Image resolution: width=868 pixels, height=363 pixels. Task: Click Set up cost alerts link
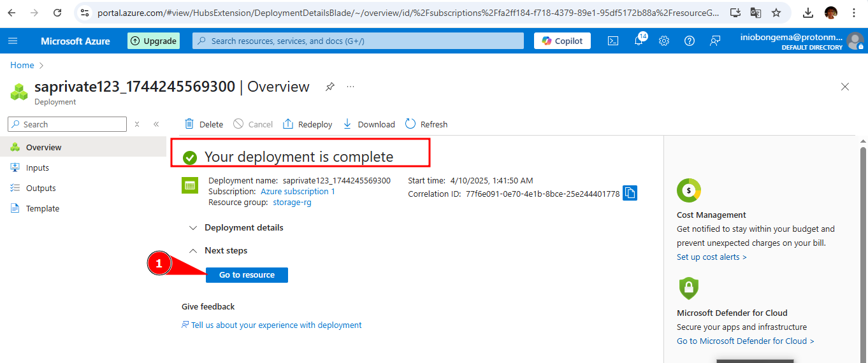coord(711,257)
